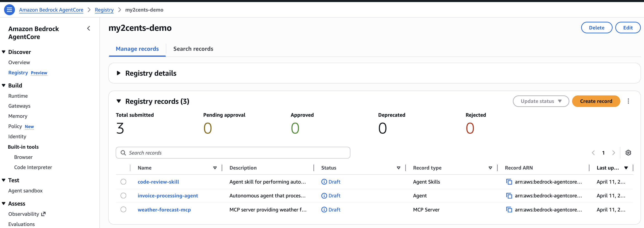Image resolution: width=644 pixels, height=228 pixels.
Task: Select the code-review-skill row radio button
Action: coord(123,182)
